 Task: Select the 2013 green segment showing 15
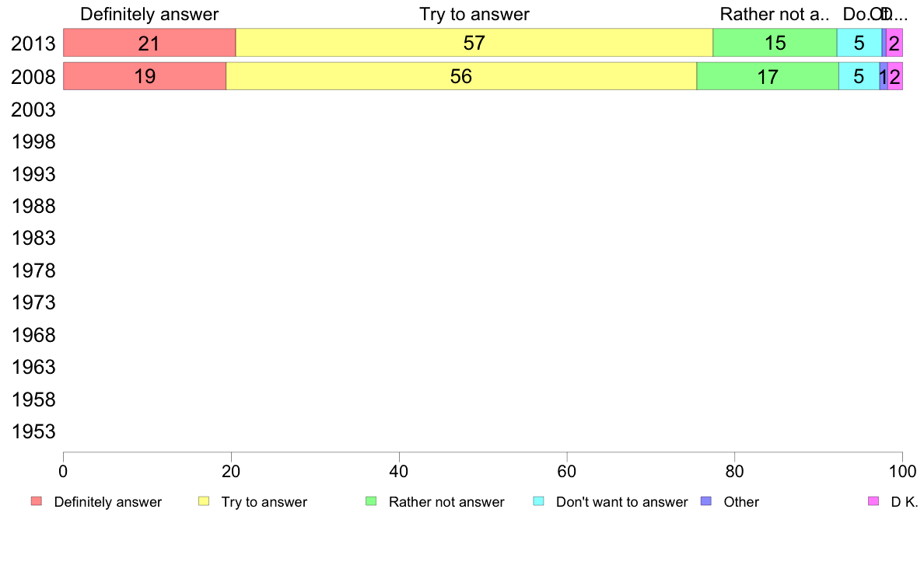(775, 43)
